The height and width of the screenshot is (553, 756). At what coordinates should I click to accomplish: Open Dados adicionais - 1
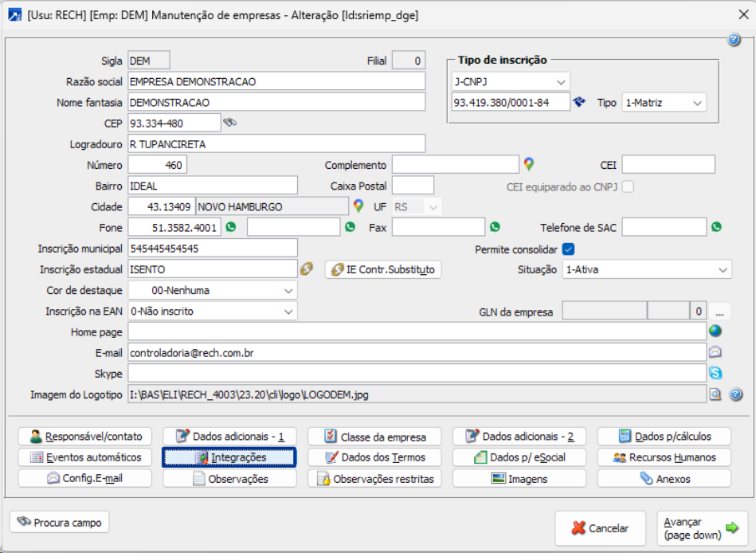[229, 437]
